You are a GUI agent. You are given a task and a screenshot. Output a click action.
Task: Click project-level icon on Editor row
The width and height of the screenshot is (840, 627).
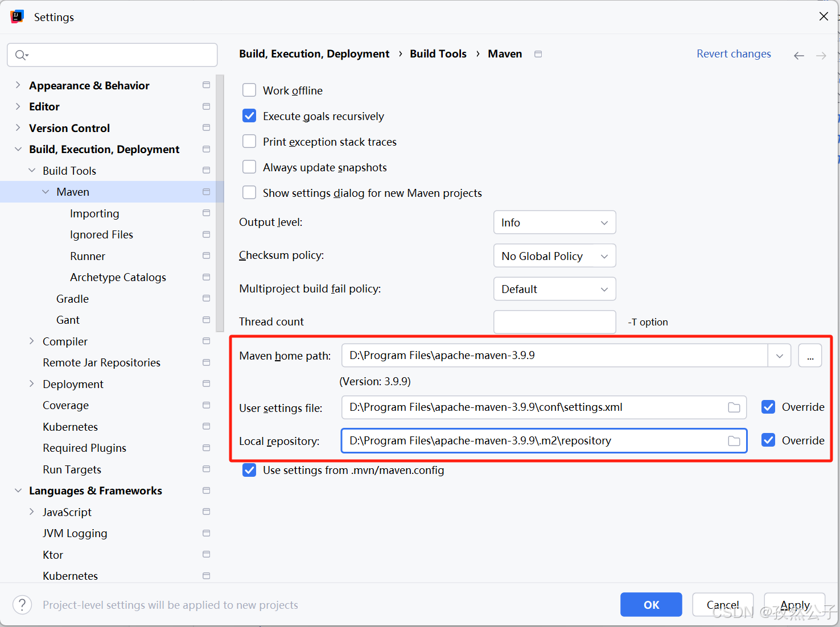click(x=206, y=106)
